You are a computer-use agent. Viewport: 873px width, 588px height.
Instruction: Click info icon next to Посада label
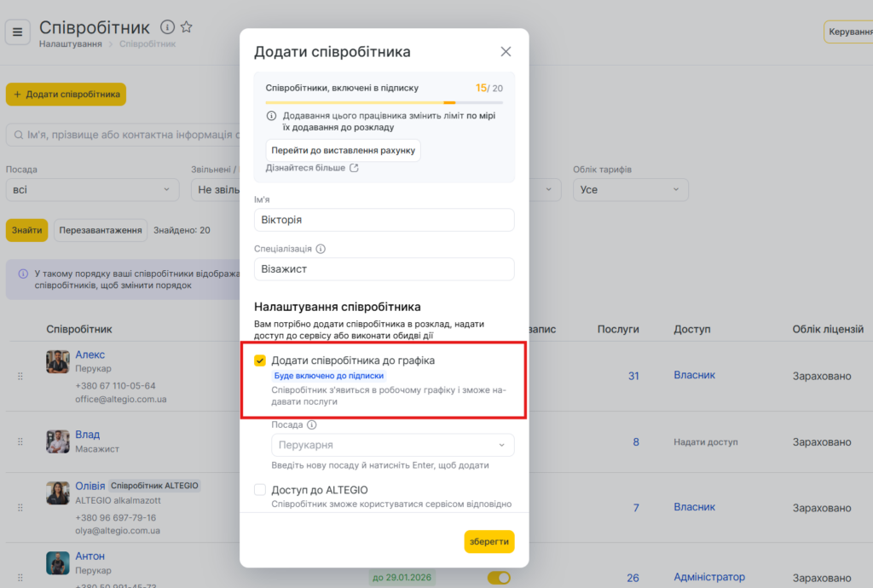click(x=311, y=425)
